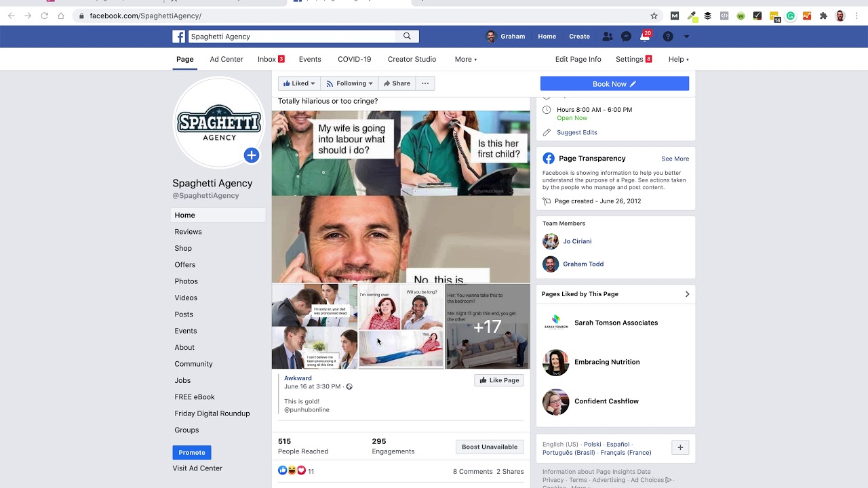The width and height of the screenshot is (868, 488).
Task: Open page Settings
Action: [x=633, y=59]
